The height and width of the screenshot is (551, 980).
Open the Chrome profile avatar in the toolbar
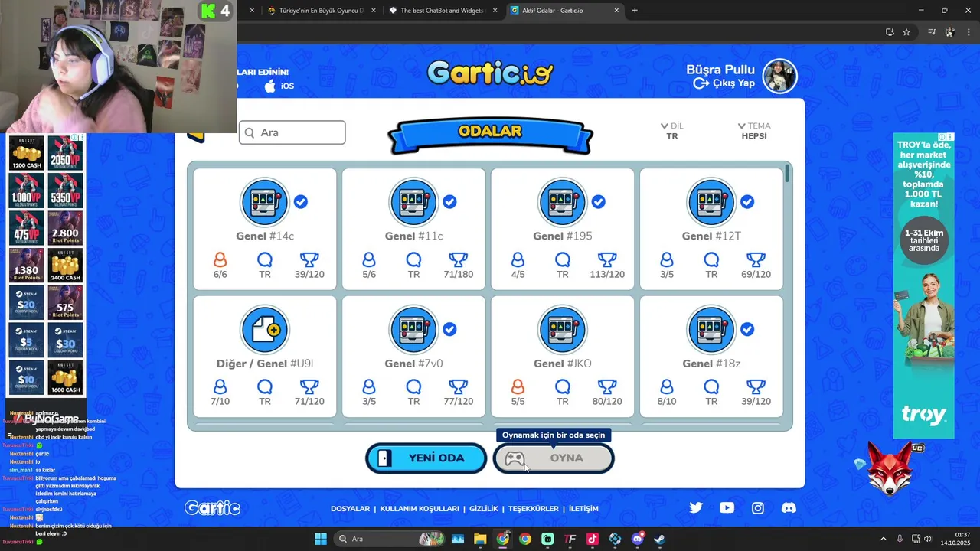click(x=950, y=32)
